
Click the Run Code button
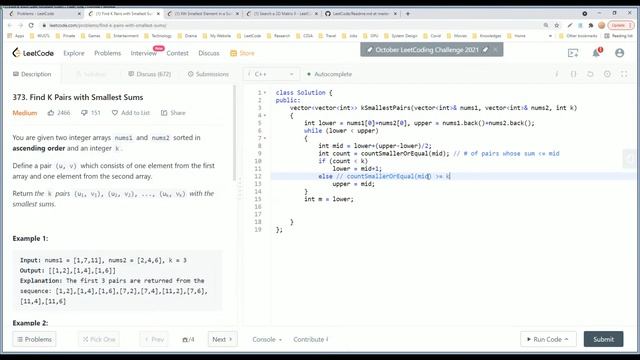pyautogui.click(x=548, y=339)
